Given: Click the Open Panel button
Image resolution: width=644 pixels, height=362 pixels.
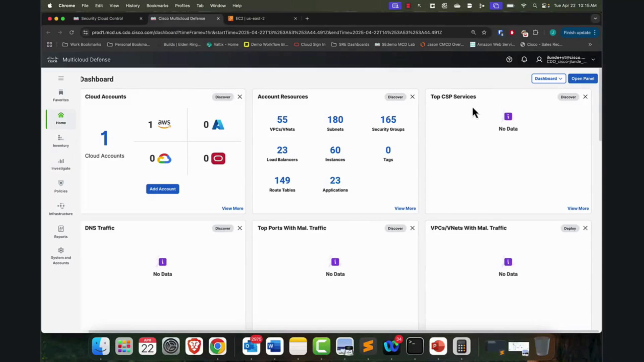Looking at the screenshot, I should point(583,78).
